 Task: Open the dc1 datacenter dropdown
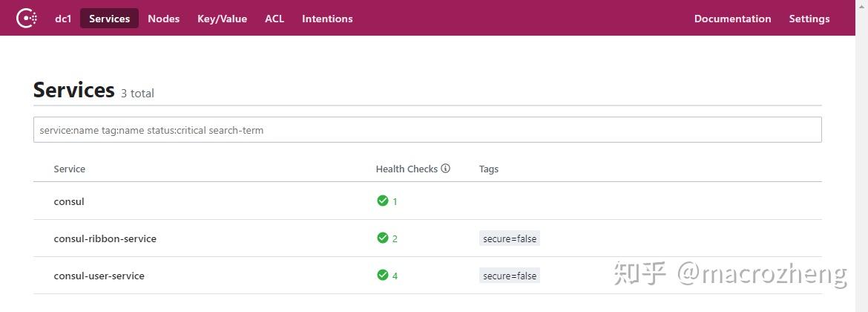coord(63,19)
